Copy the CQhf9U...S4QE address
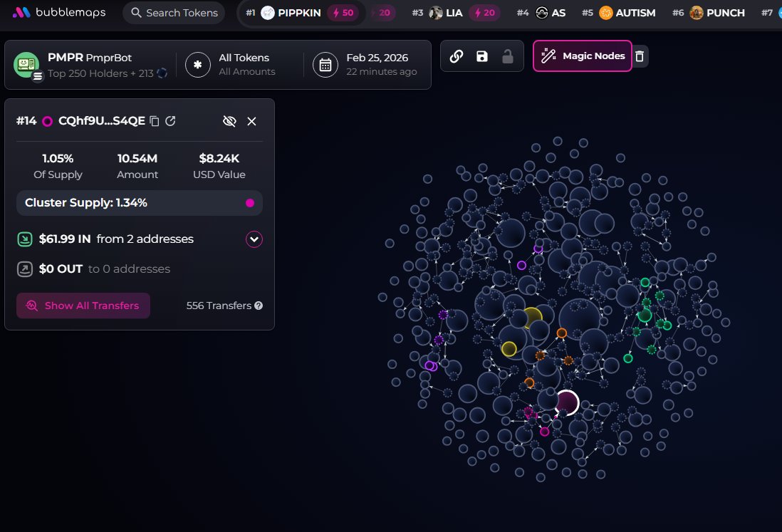782x532 pixels. tap(155, 121)
